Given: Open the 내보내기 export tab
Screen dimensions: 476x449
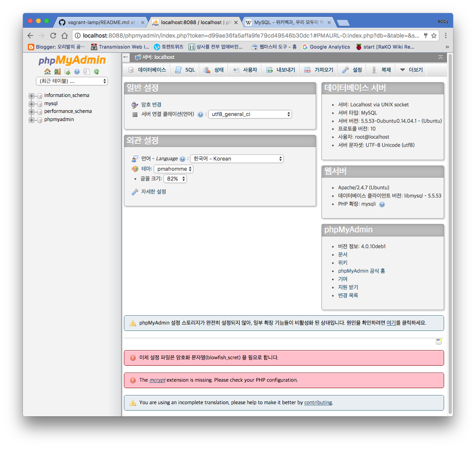Looking at the screenshot, I should (x=281, y=70).
